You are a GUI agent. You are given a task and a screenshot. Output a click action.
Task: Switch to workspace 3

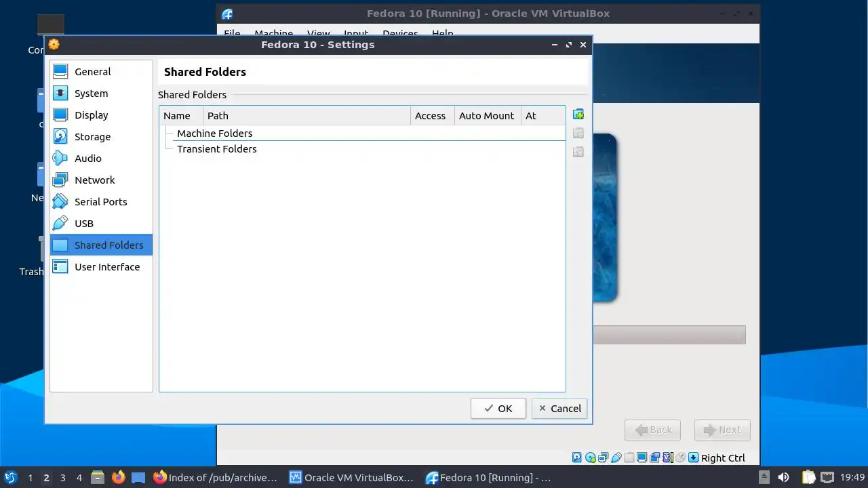(62, 478)
